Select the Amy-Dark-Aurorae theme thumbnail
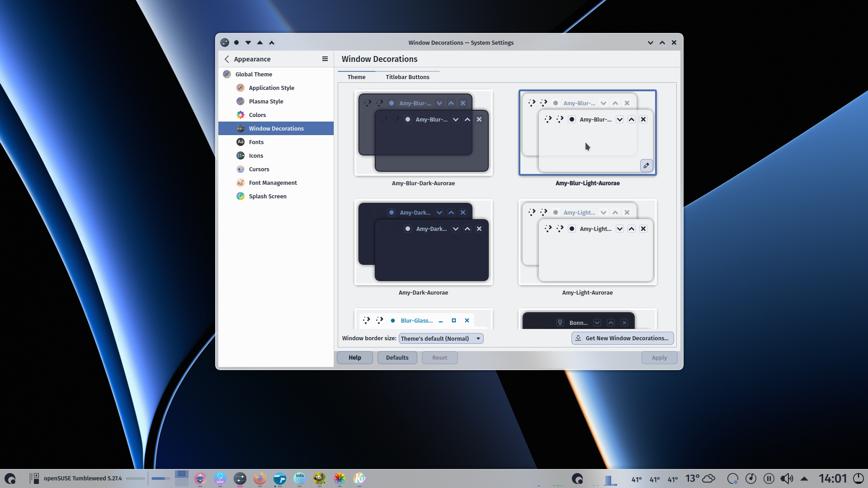Viewport: 868px width, 488px height. (424, 242)
